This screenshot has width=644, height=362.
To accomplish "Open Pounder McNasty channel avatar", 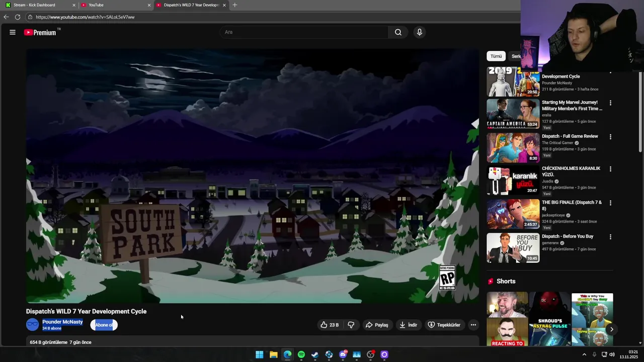I will pyautogui.click(x=33, y=325).
